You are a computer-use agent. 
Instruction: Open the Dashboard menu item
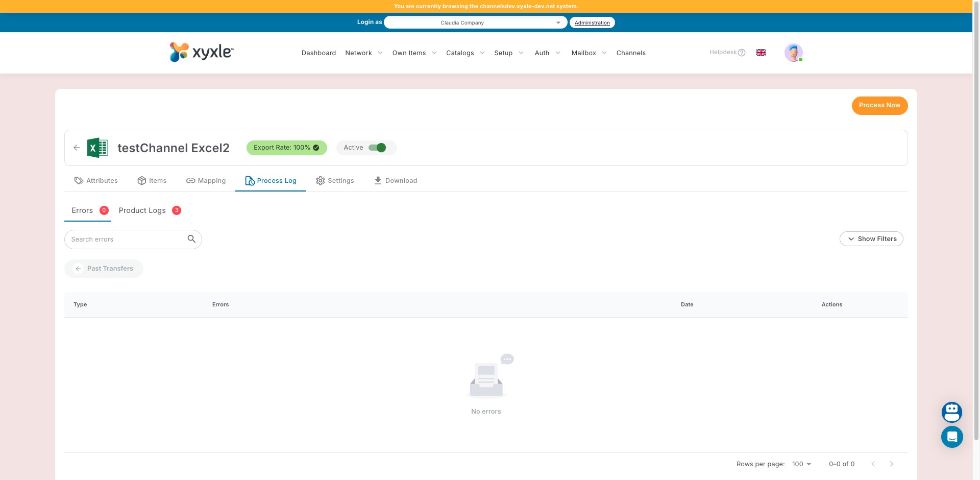pos(318,53)
